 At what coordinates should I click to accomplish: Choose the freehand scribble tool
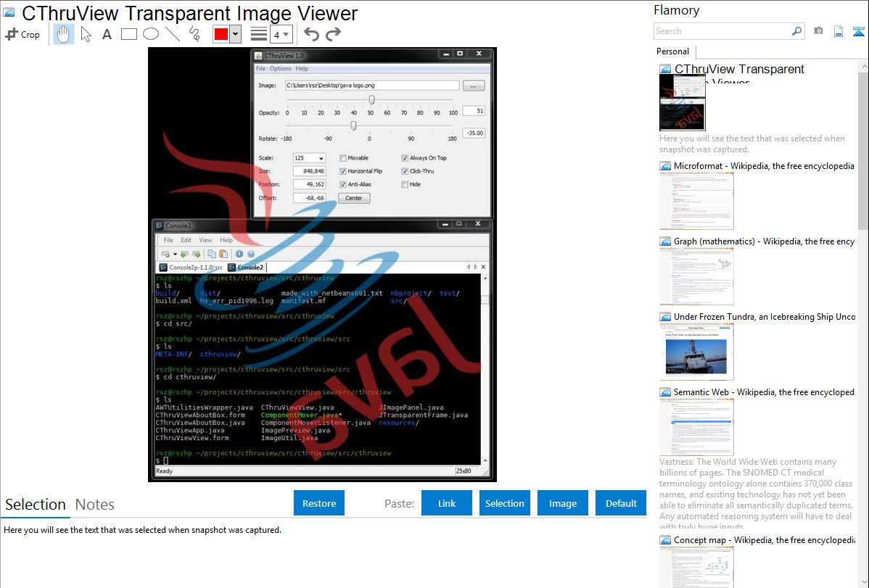[194, 34]
